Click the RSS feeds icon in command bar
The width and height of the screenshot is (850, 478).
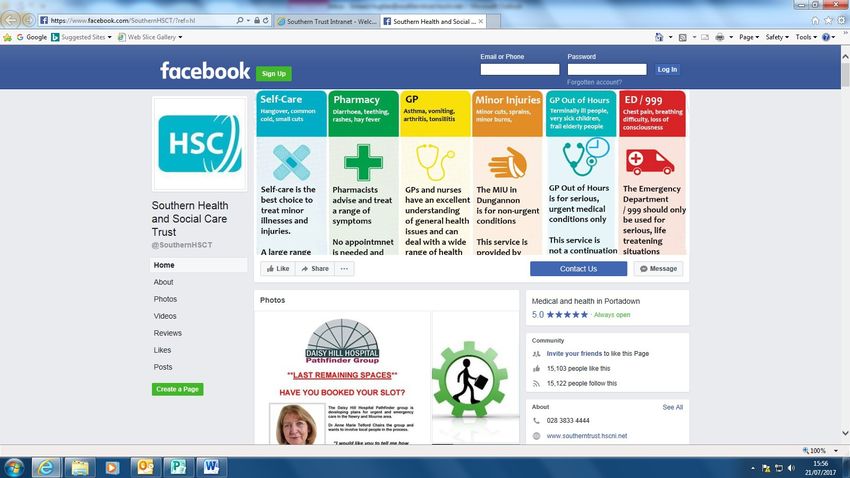tap(682, 37)
